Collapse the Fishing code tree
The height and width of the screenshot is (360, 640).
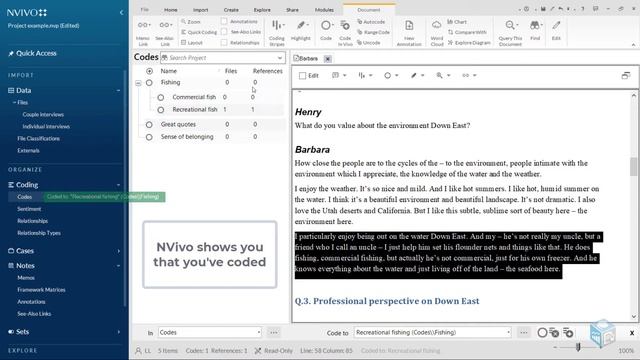pyautogui.click(x=138, y=83)
